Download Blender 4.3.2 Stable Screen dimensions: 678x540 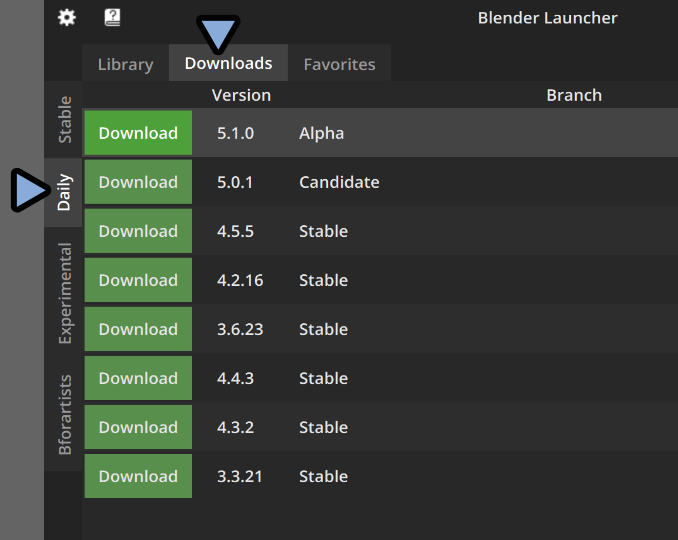point(138,427)
